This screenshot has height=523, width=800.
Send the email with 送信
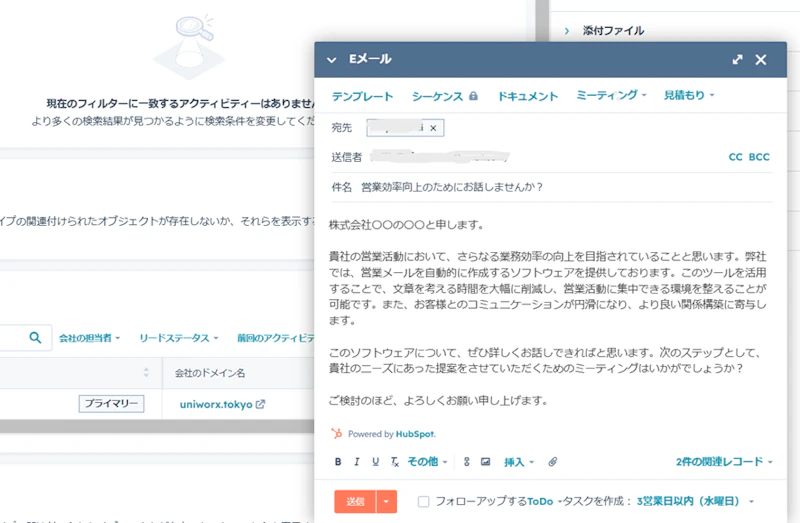pos(355,502)
